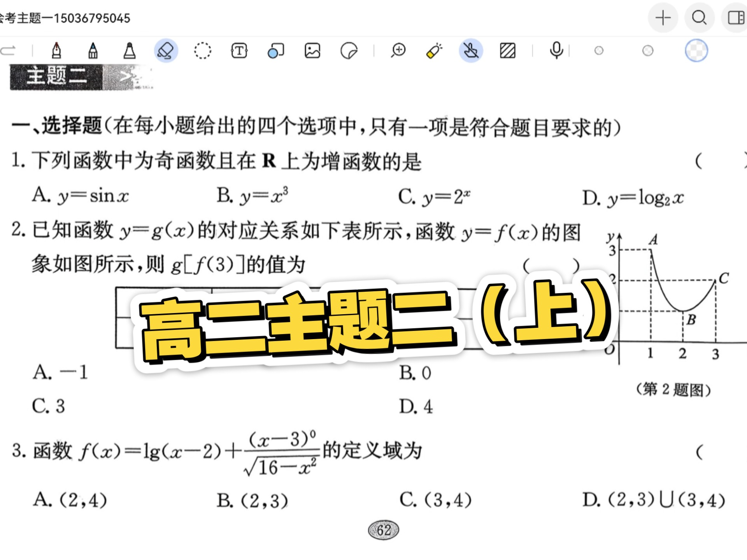Select the highlighter tool
This screenshot has height=560, width=747.
435,51
